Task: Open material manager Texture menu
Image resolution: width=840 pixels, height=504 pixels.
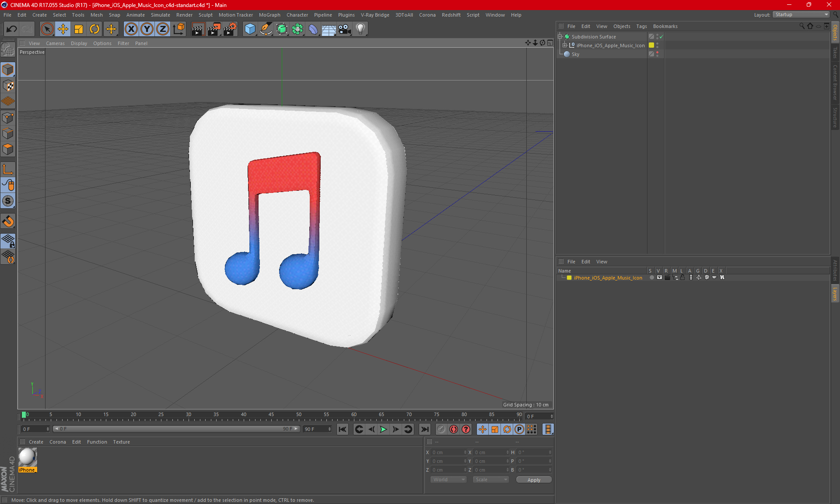Action: (x=121, y=442)
